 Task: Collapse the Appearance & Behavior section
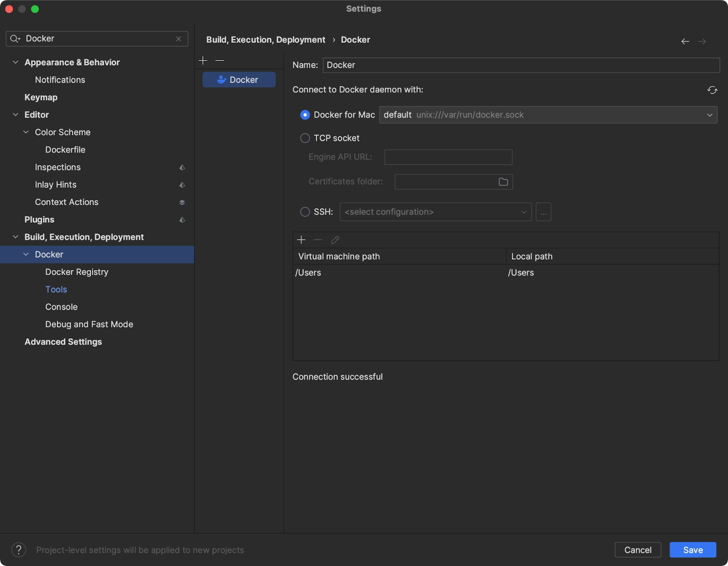click(15, 62)
